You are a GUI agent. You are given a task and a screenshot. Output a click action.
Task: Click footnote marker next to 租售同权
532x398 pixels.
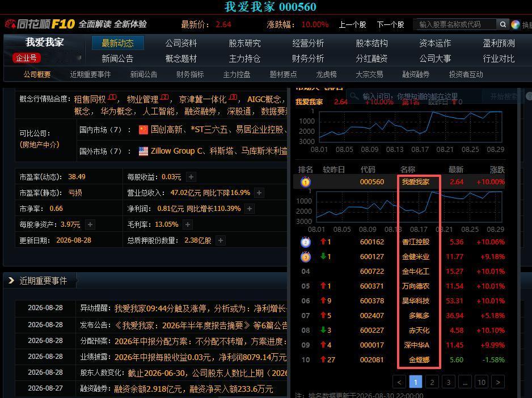pos(112,98)
